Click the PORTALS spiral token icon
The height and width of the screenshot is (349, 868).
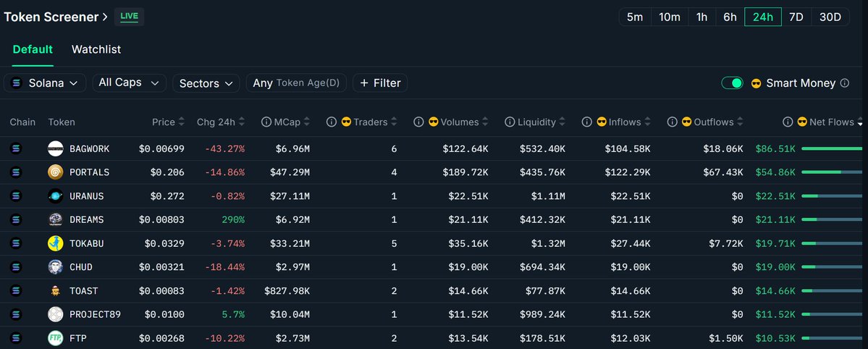[56, 172]
